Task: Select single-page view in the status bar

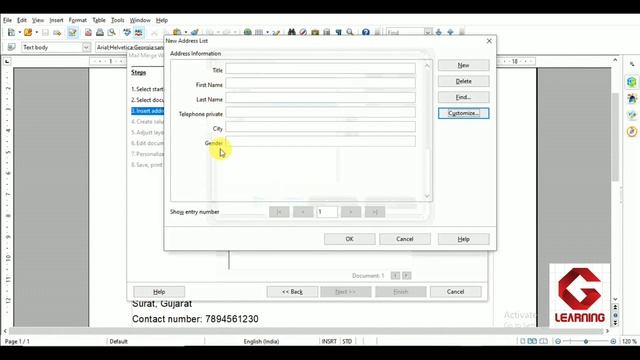Action: (522, 341)
